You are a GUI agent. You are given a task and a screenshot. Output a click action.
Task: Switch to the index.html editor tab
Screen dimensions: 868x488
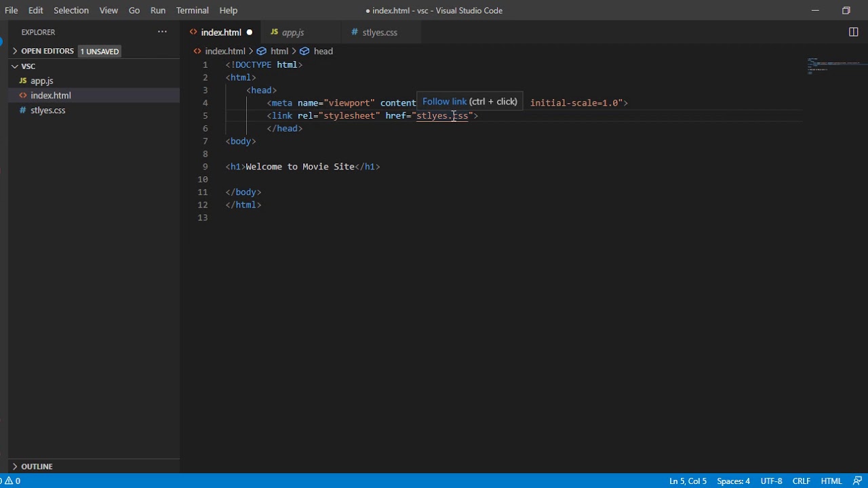tap(220, 32)
